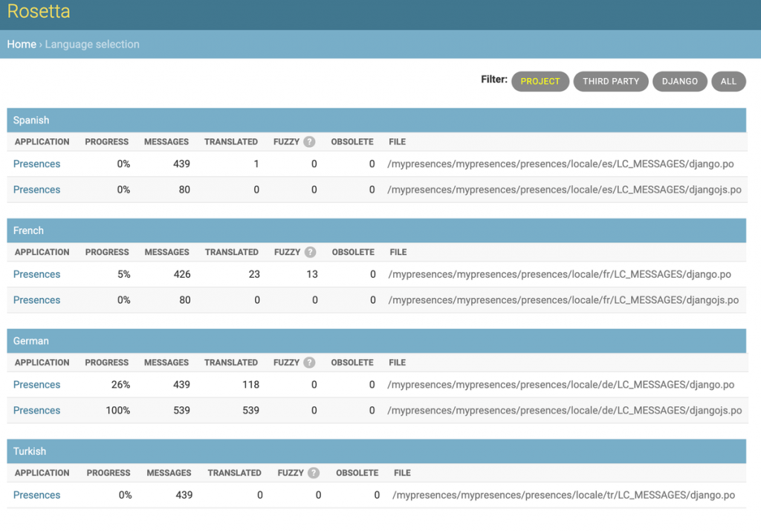This screenshot has width=761, height=532.
Task: Open Presences for Spanish django.po
Action: pyautogui.click(x=37, y=164)
